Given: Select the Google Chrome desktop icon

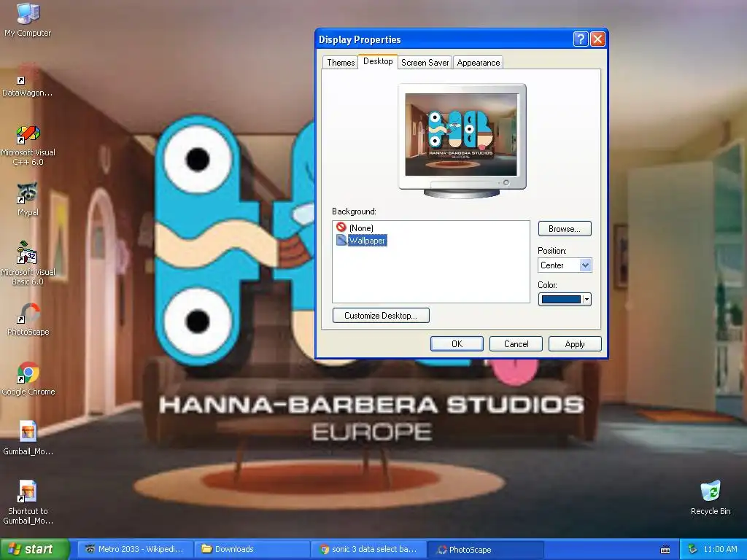Looking at the screenshot, I should 28,379.
